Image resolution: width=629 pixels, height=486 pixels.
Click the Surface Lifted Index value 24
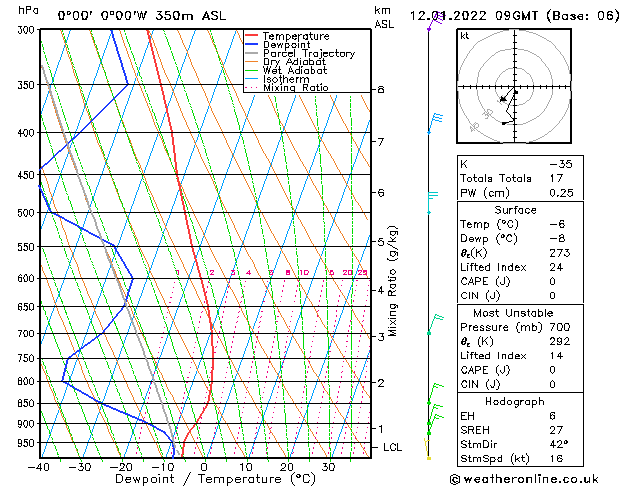(x=556, y=267)
